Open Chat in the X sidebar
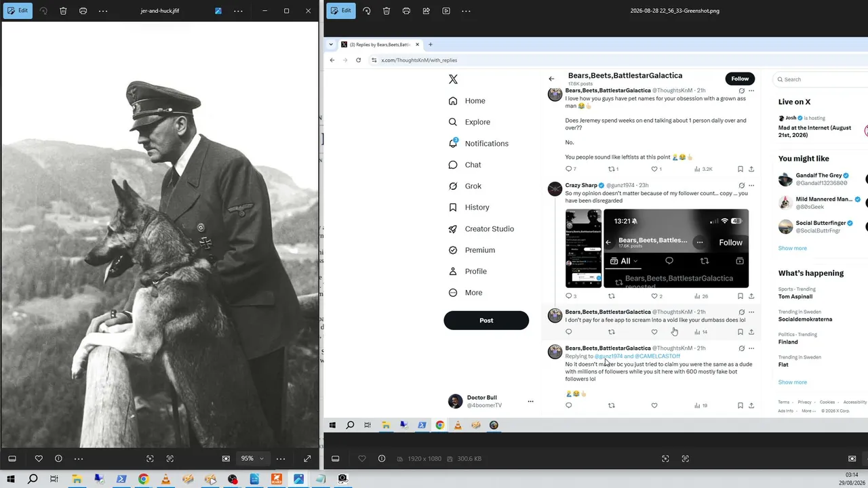This screenshot has height=488, width=868. click(465, 165)
